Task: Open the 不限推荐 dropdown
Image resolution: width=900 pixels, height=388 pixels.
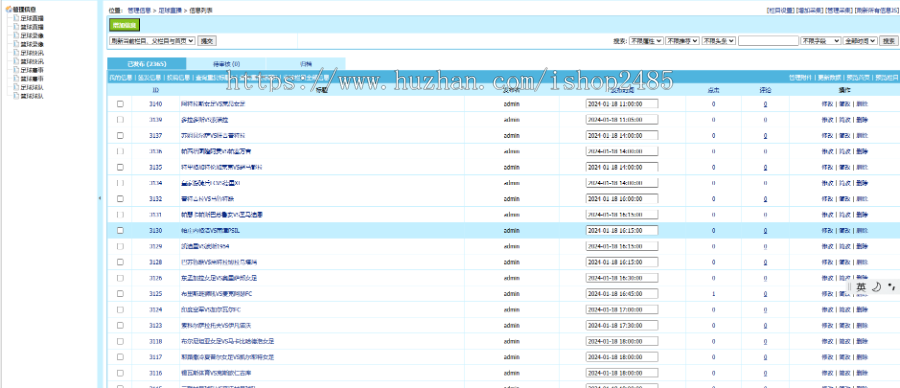Action: (682, 41)
